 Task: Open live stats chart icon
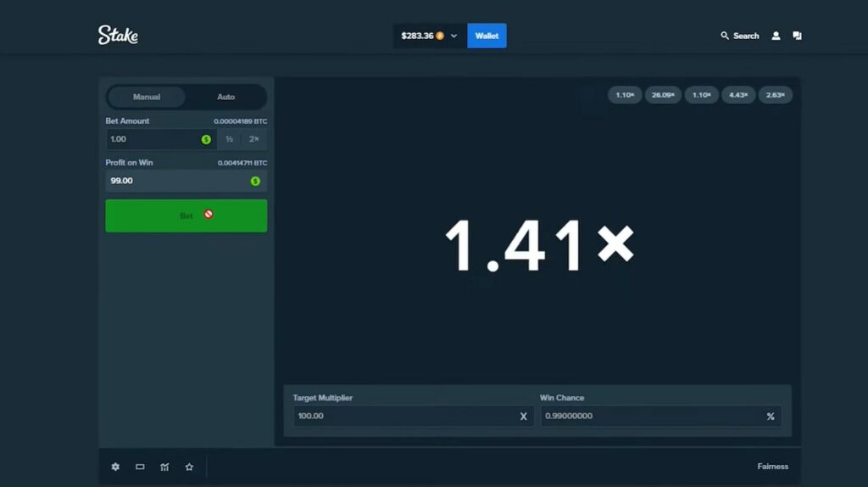(x=164, y=467)
